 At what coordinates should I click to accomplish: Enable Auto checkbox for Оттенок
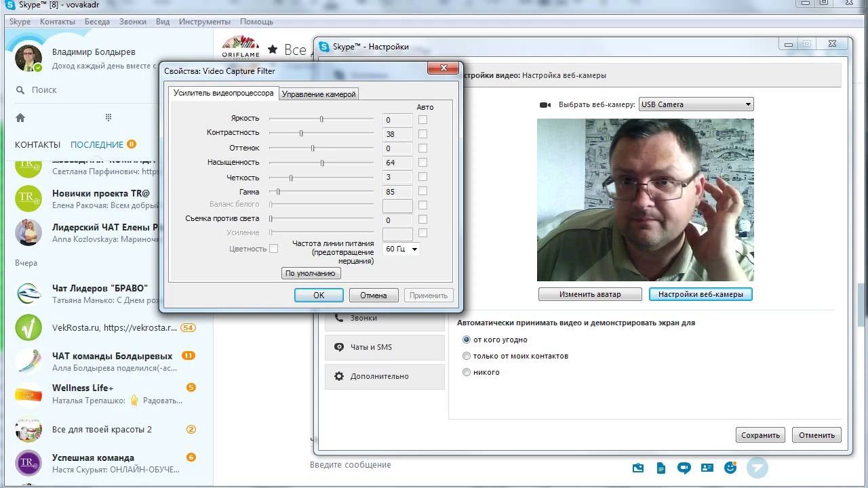422,148
